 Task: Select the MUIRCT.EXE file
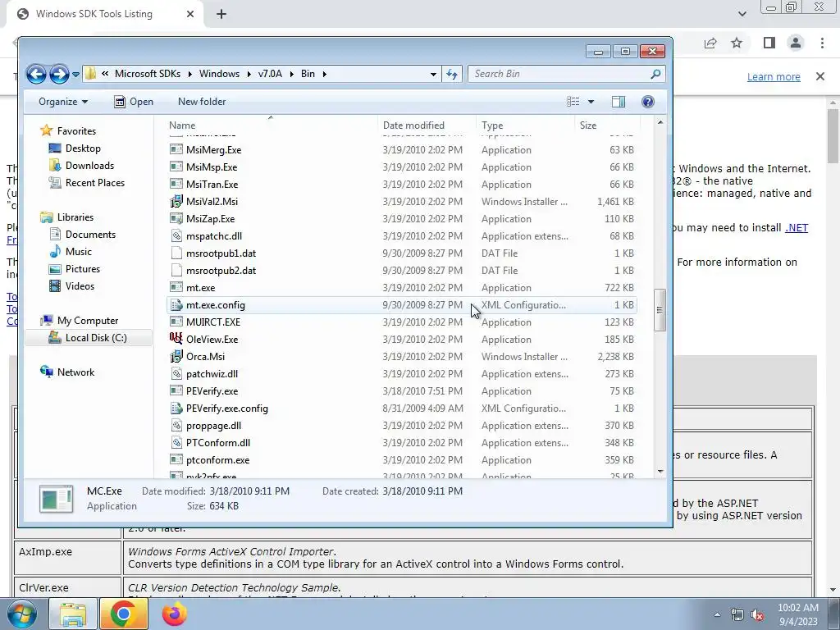(x=212, y=322)
